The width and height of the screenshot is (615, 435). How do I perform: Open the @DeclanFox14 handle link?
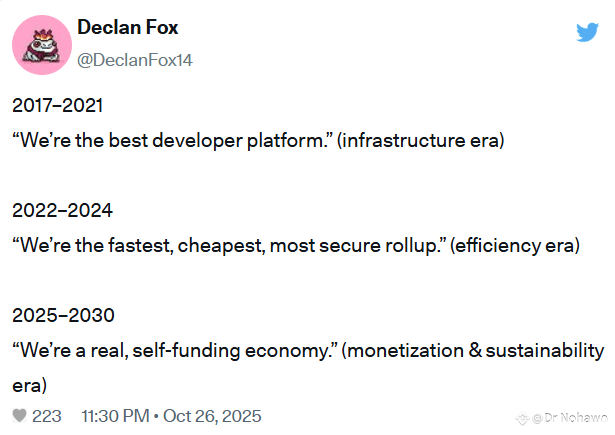pyautogui.click(x=135, y=60)
